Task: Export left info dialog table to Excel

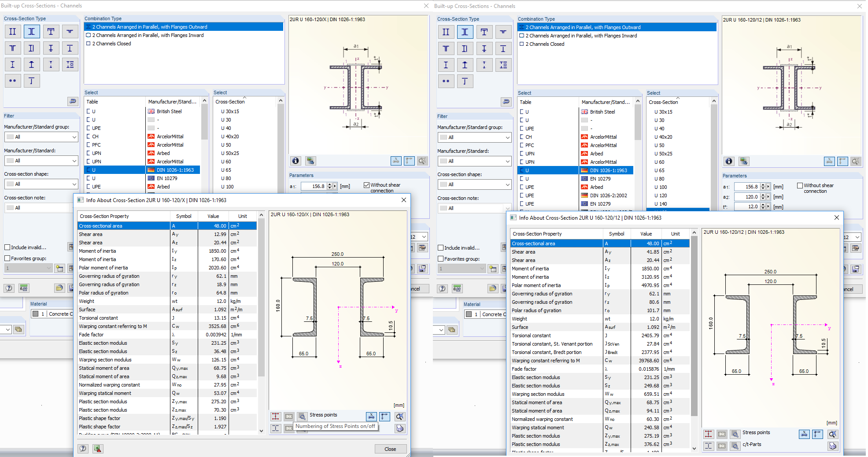Action: (x=98, y=448)
